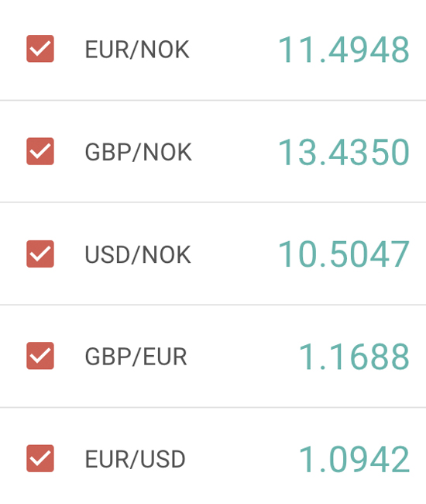Select the 13.4350 rate value

[344, 152]
